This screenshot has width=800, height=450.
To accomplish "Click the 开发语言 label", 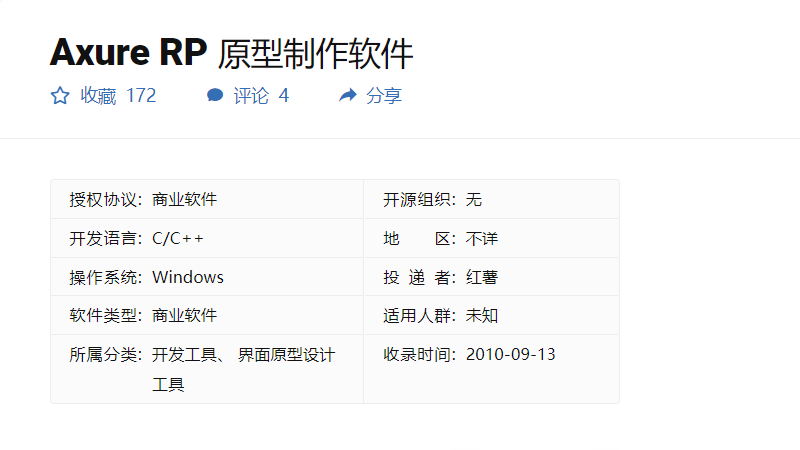I will coord(105,238).
